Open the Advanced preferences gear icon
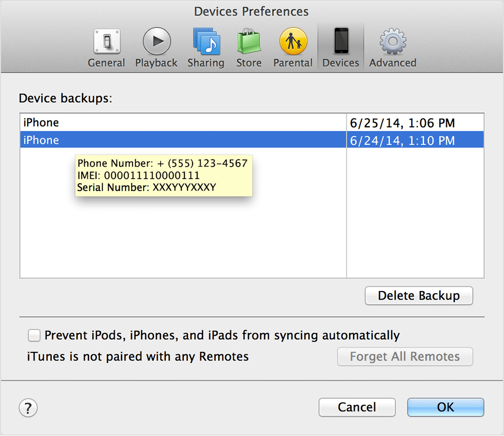Viewport: 504px width, 436px height. pos(393,41)
